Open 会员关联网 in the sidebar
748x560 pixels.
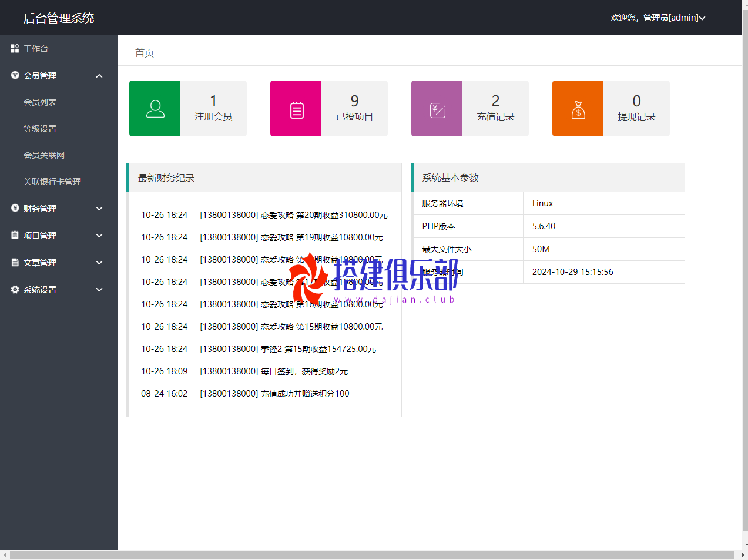44,155
